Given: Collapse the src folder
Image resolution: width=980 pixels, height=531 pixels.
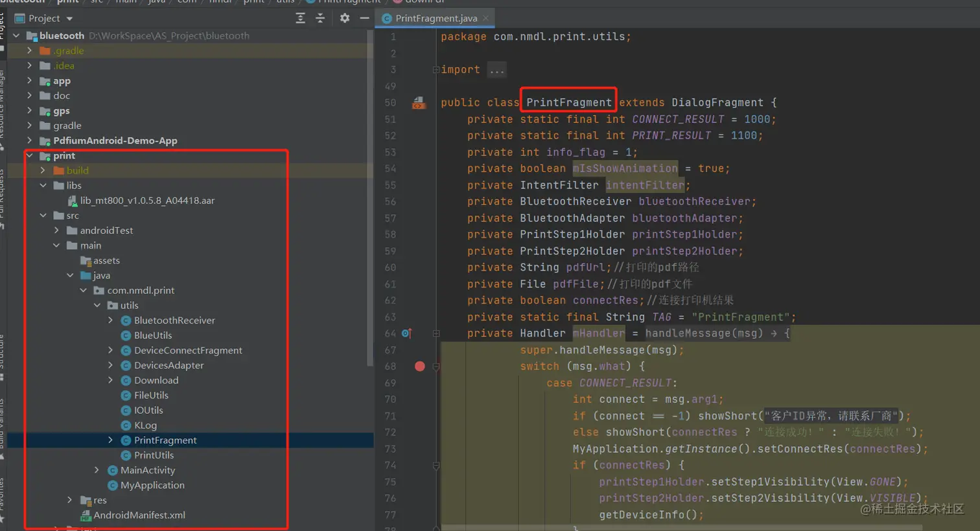Looking at the screenshot, I should pyautogui.click(x=43, y=215).
